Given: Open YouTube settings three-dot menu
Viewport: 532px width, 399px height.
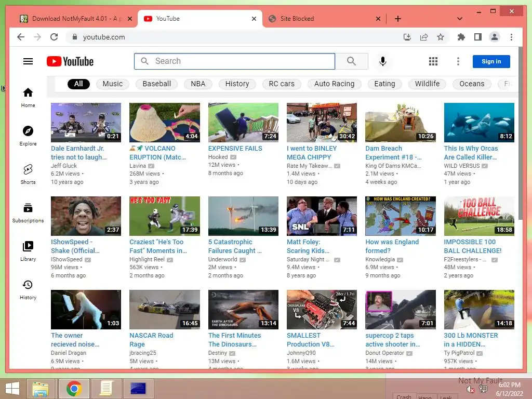Looking at the screenshot, I should pos(458,61).
